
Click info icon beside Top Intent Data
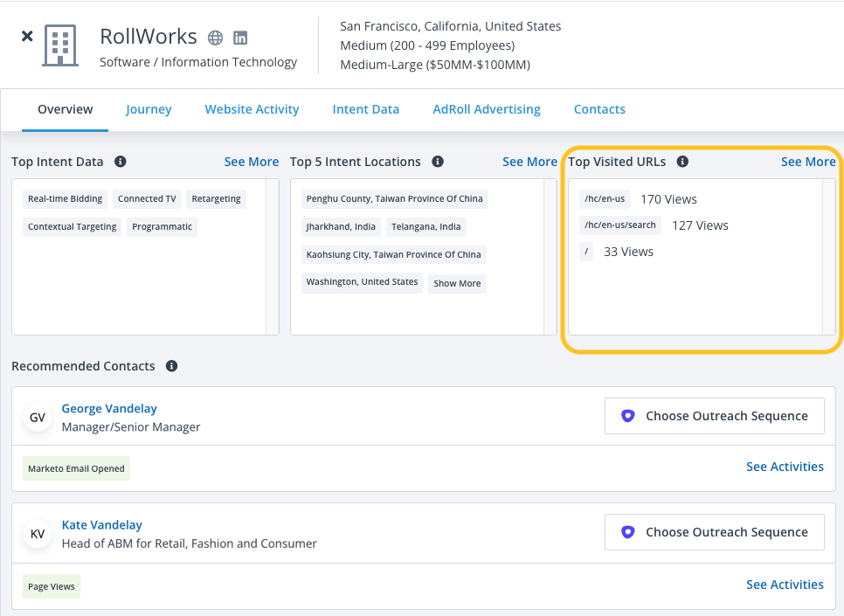pyautogui.click(x=121, y=162)
